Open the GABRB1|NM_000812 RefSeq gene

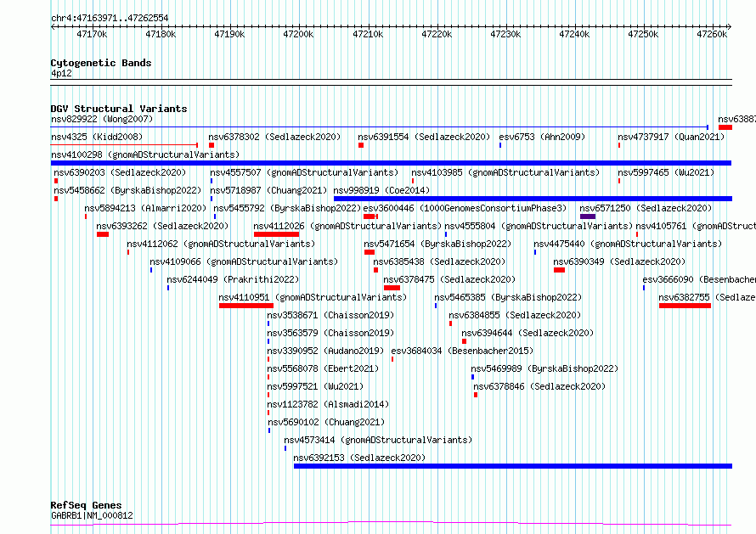tap(92, 515)
